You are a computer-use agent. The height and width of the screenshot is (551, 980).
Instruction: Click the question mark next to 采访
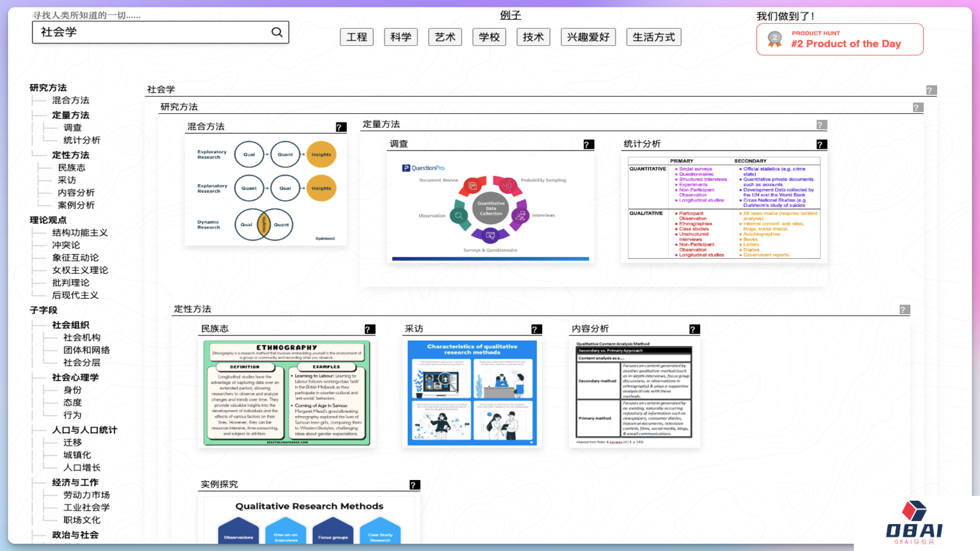536,329
